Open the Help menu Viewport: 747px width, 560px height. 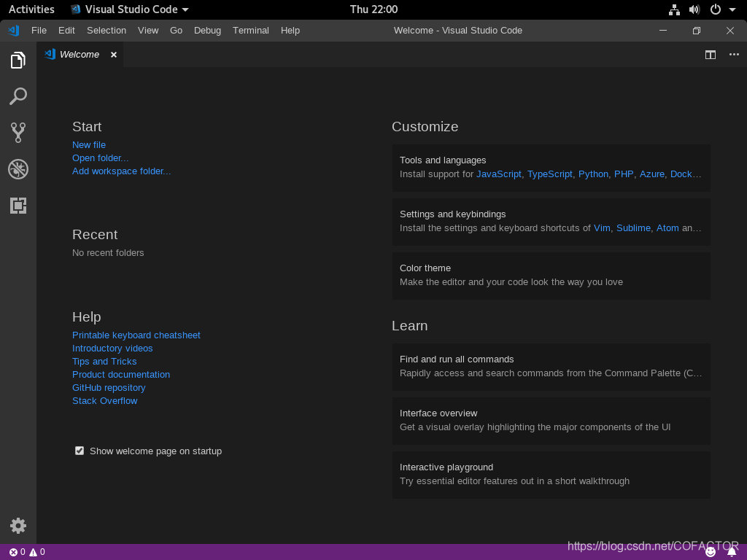(x=290, y=31)
